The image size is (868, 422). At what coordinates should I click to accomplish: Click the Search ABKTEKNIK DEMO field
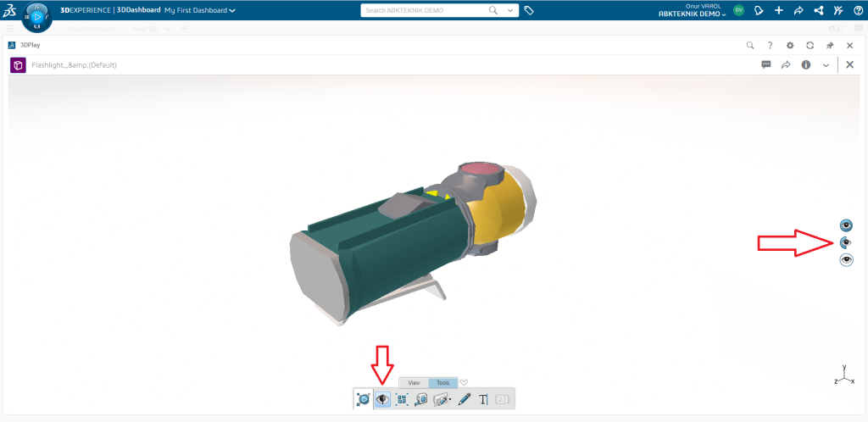(x=424, y=10)
